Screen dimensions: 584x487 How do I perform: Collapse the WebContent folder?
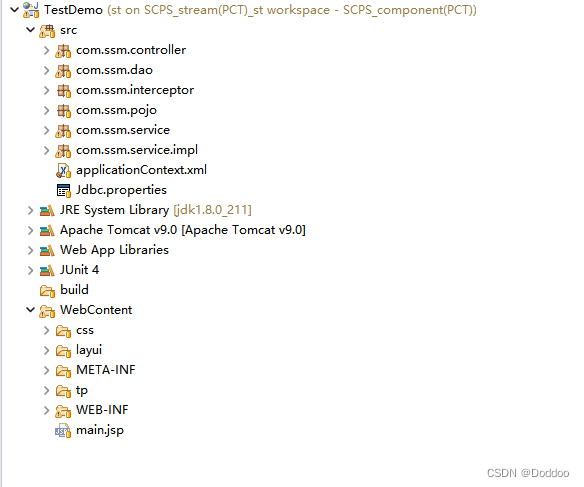(x=31, y=310)
